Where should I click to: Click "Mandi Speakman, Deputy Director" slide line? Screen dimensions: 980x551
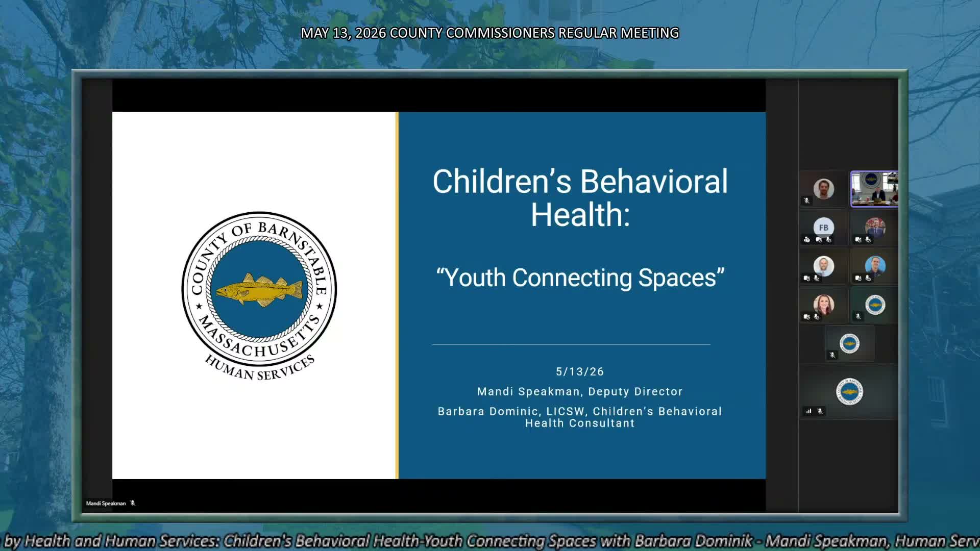point(580,392)
